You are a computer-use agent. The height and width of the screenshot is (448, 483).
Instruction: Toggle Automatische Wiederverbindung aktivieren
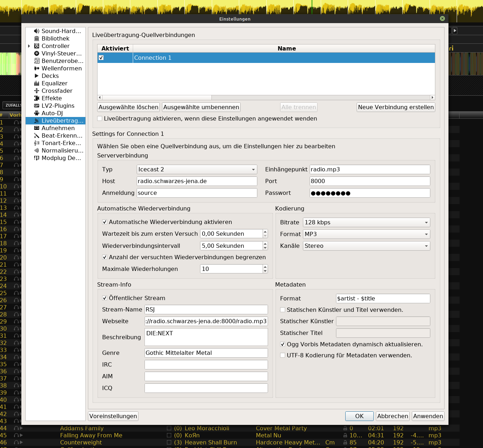pos(105,222)
